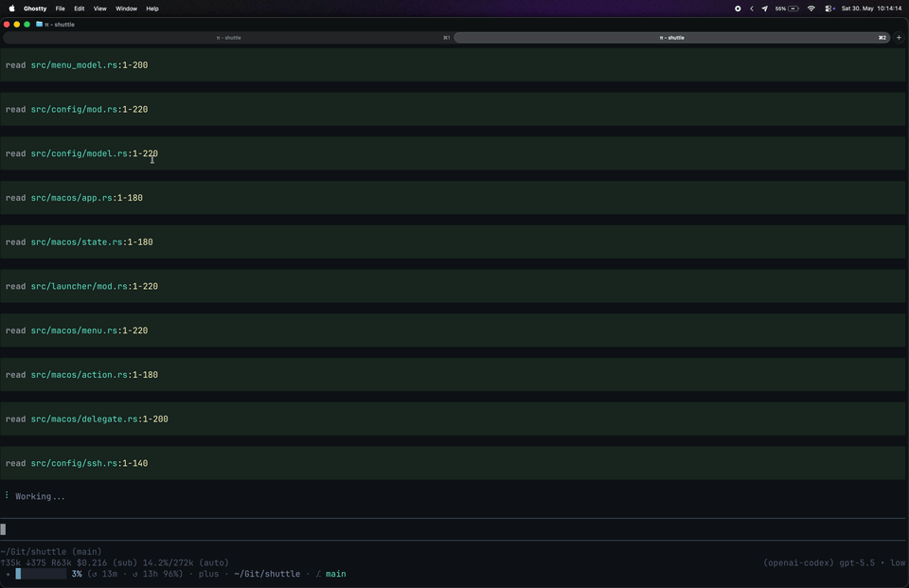This screenshot has width=909, height=588.
Task: Click the date and time clock
Action: click(x=871, y=9)
